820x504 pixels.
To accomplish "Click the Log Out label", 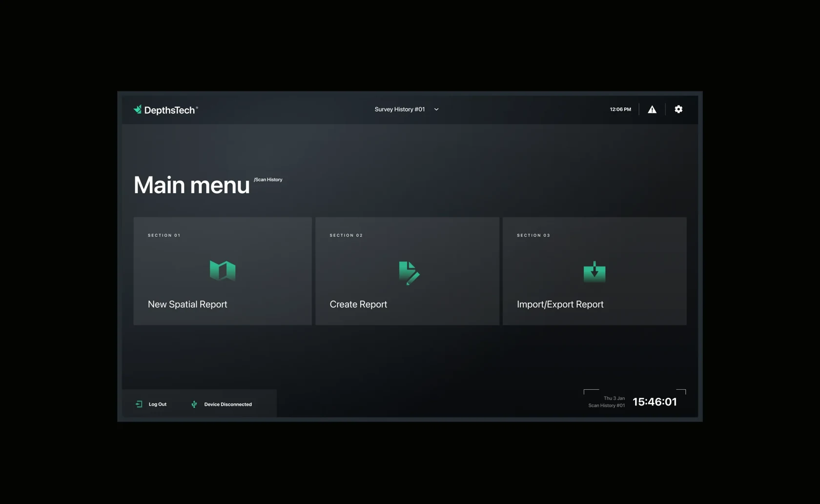I will click(x=158, y=404).
